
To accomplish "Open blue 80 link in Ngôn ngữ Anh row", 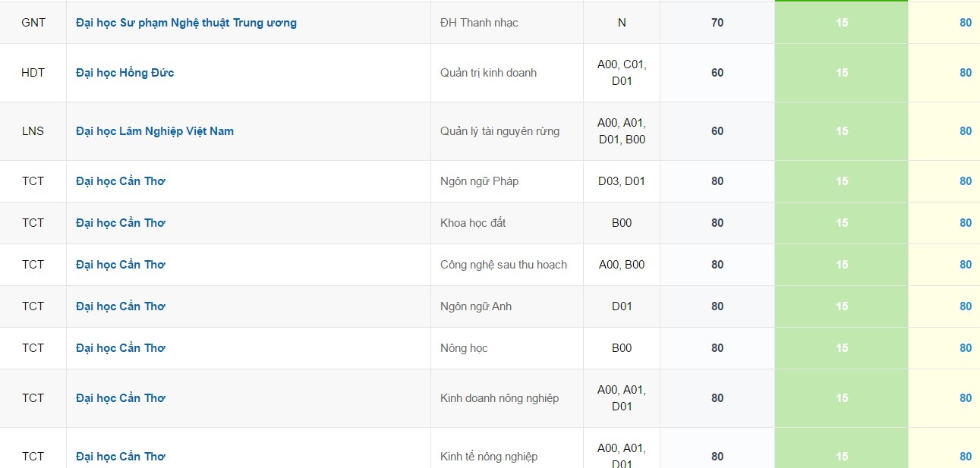I will coord(965,306).
